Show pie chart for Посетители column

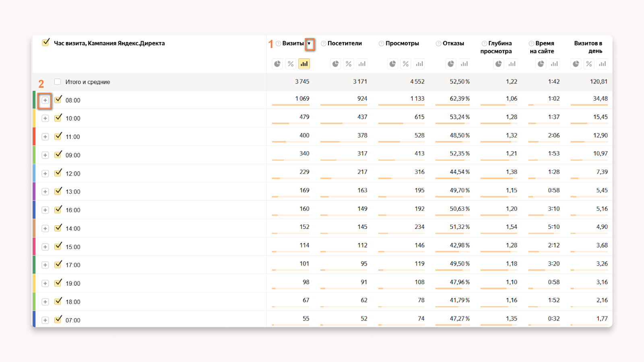[x=335, y=64]
